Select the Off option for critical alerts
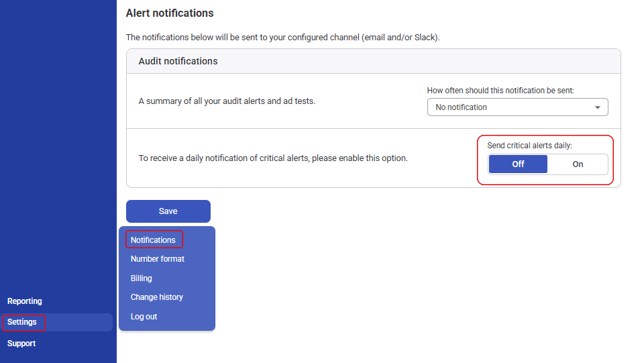644x363 pixels. pyautogui.click(x=518, y=164)
